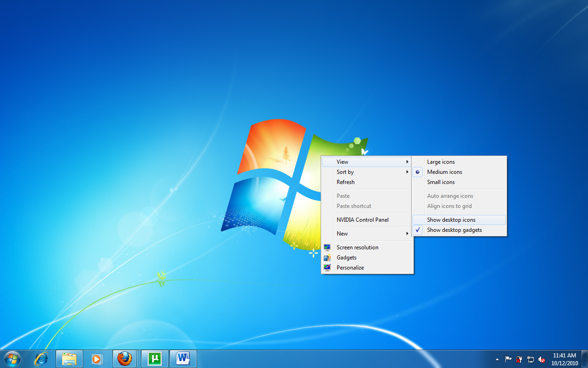Screen dimensions: 588x368
Task: Enable Show desktop icons
Action: tap(451, 219)
